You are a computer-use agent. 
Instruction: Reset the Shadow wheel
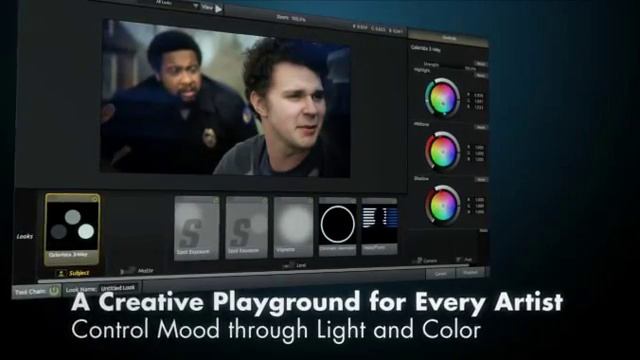coord(481,180)
